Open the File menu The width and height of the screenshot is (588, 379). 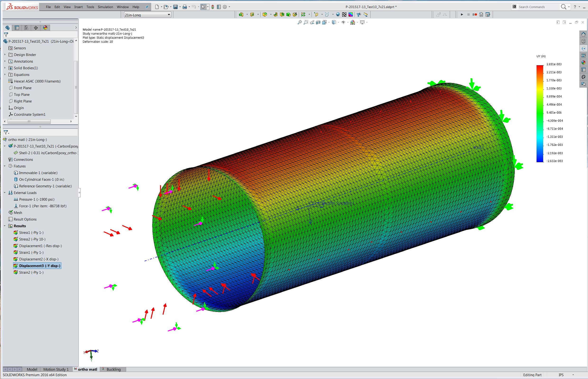[x=48, y=7]
